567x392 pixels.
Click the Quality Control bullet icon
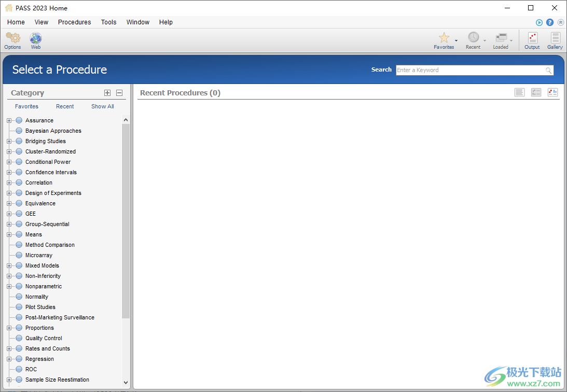coord(19,338)
